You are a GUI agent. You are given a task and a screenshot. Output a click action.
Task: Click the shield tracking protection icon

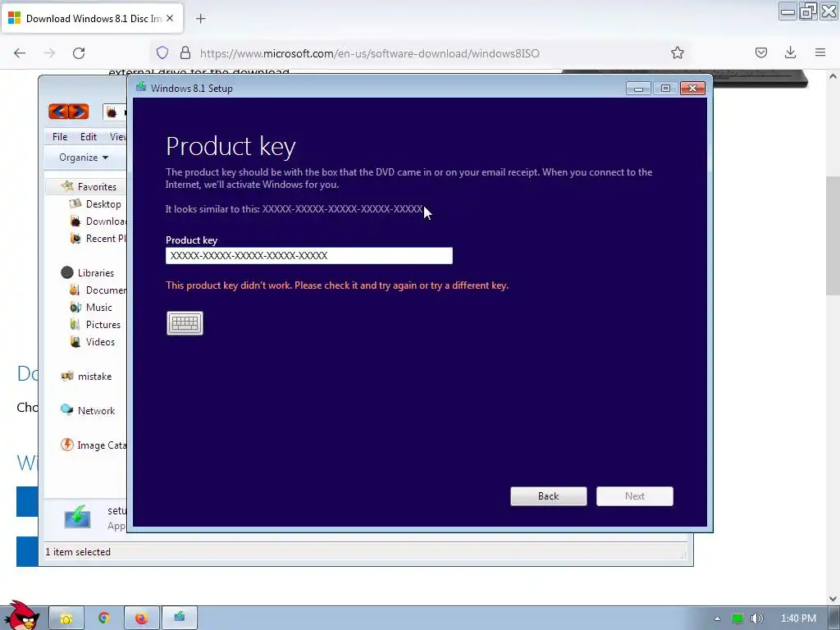(162, 52)
